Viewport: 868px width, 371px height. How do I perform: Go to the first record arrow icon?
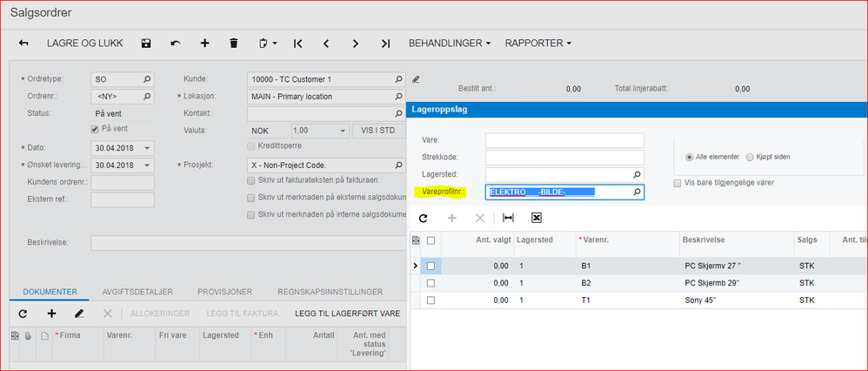point(297,43)
